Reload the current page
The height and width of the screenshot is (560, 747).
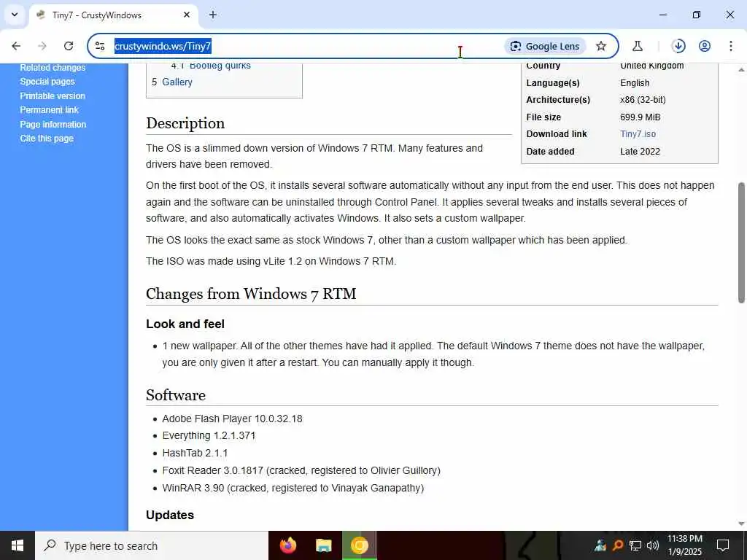69,46
